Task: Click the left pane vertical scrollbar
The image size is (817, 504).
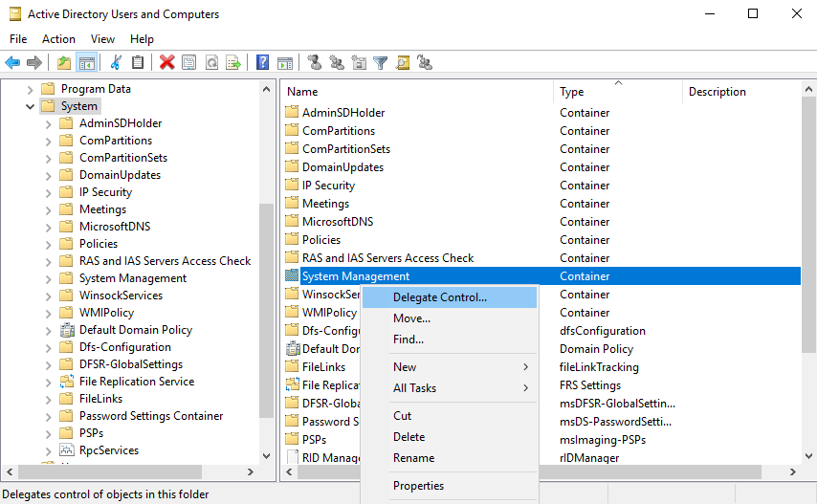Action: (267, 287)
